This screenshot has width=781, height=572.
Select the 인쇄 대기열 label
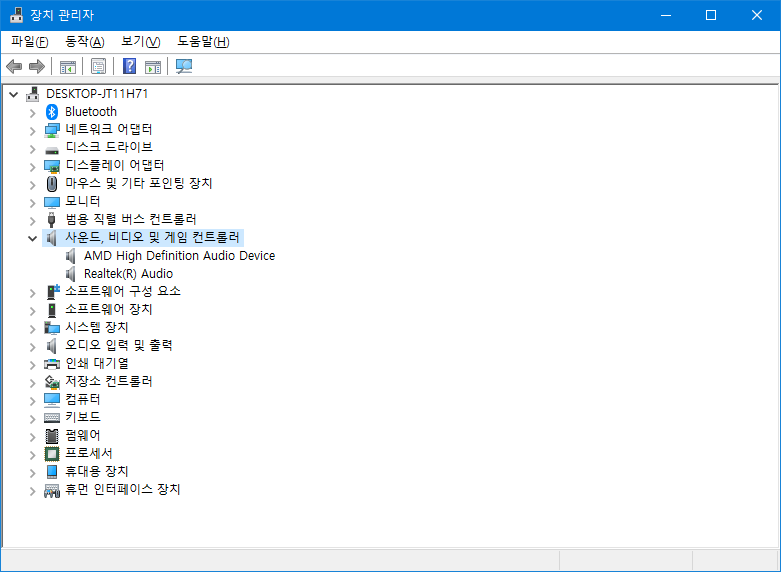point(97,363)
